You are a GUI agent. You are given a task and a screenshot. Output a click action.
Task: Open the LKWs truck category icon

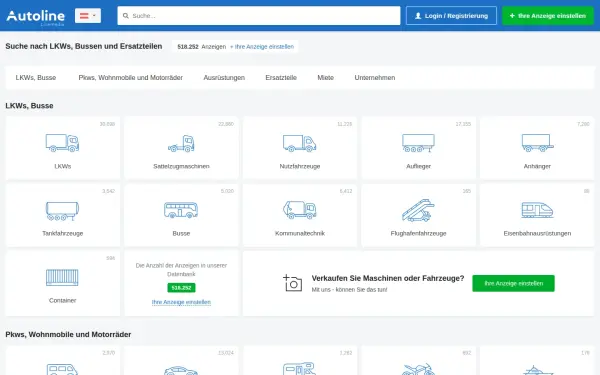pyautogui.click(x=62, y=143)
